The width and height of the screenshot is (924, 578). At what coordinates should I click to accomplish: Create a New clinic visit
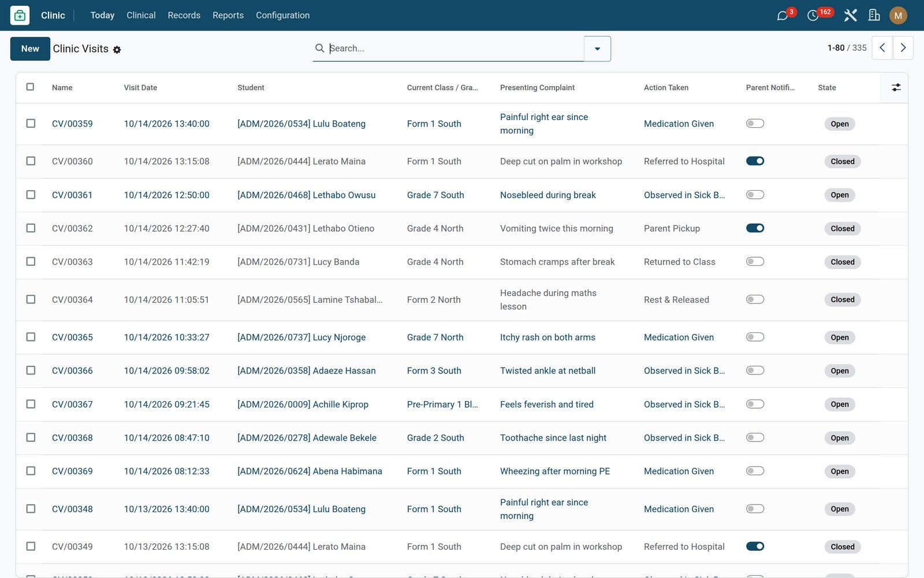[x=30, y=49]
